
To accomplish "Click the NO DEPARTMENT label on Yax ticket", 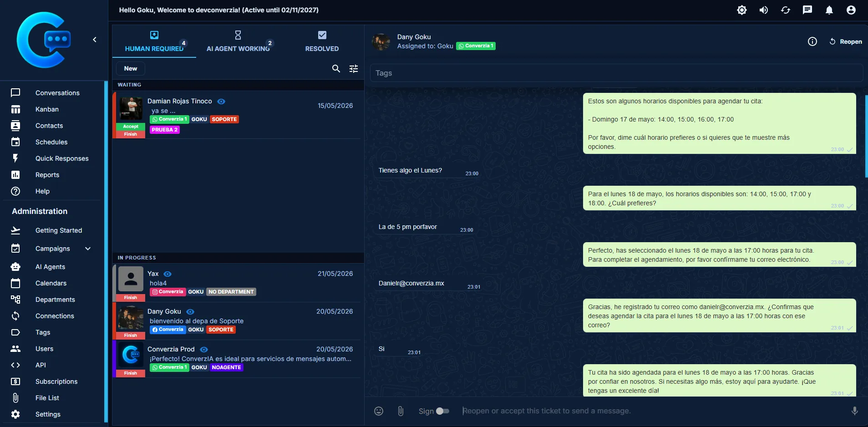I will click(x=231, y=292).
